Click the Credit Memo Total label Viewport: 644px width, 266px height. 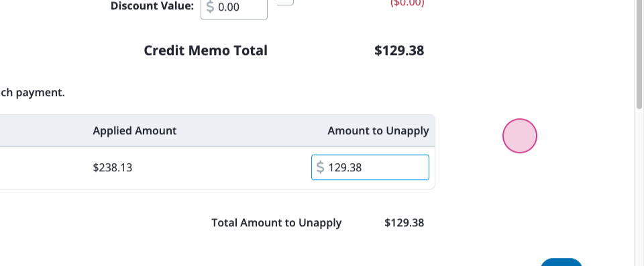[205, 50]
